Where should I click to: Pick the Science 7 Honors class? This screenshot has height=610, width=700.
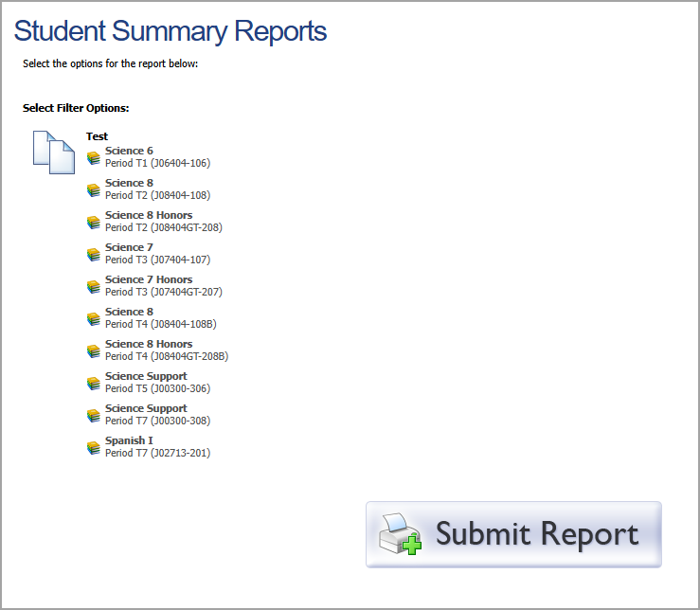(149, 279)
